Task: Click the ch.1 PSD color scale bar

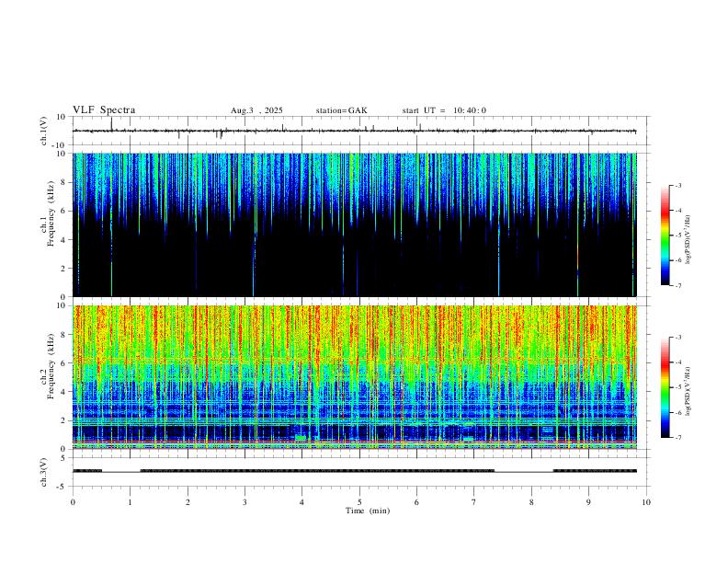Action: (665, 235)
